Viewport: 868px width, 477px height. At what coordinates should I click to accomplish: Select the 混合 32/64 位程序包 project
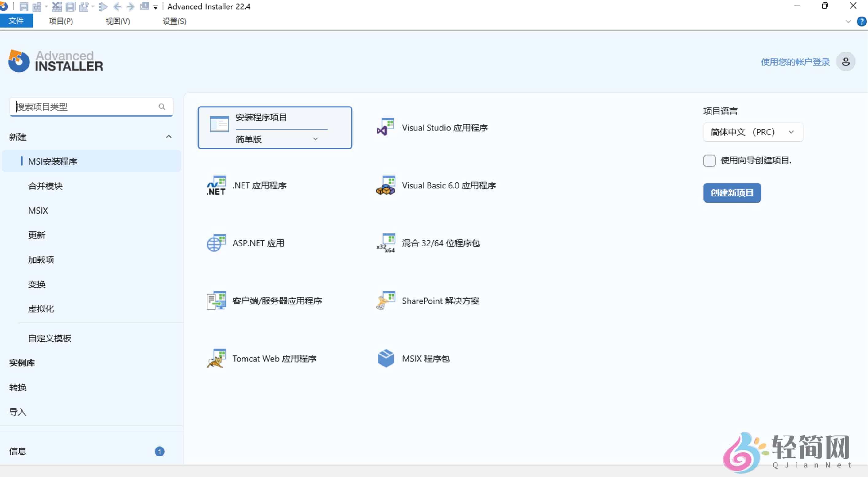(x=440, y=243)
